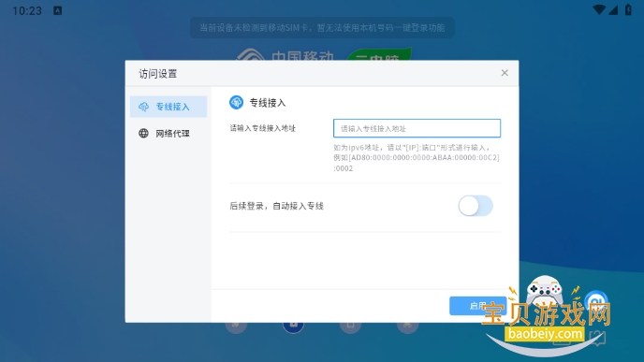Click the ipv6 format hint text
The width and height of the screenshot is (644, 362).
tap(417, 157)
